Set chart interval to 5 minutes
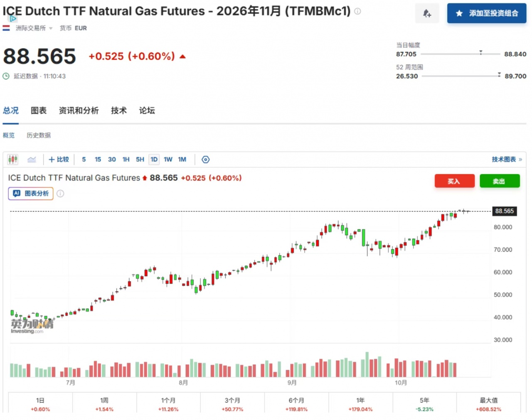Image resolution: width=532 pixels, height=420 pixels. pos(84,160)
